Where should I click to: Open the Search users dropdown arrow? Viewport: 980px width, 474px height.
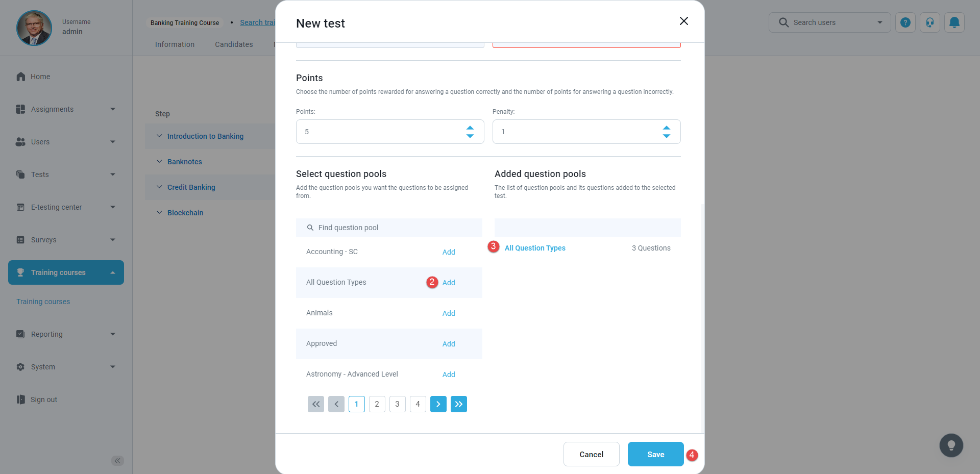click(x=879, y=22)
